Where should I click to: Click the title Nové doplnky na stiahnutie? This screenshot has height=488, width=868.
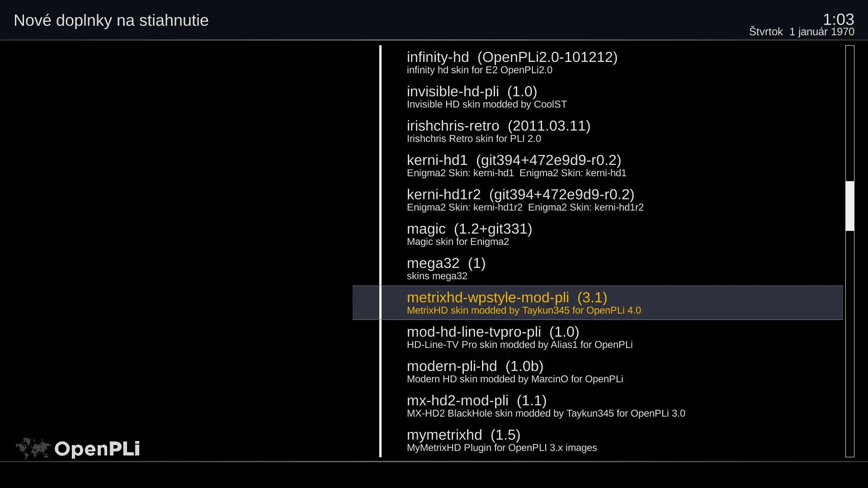[x=111, y=20]
